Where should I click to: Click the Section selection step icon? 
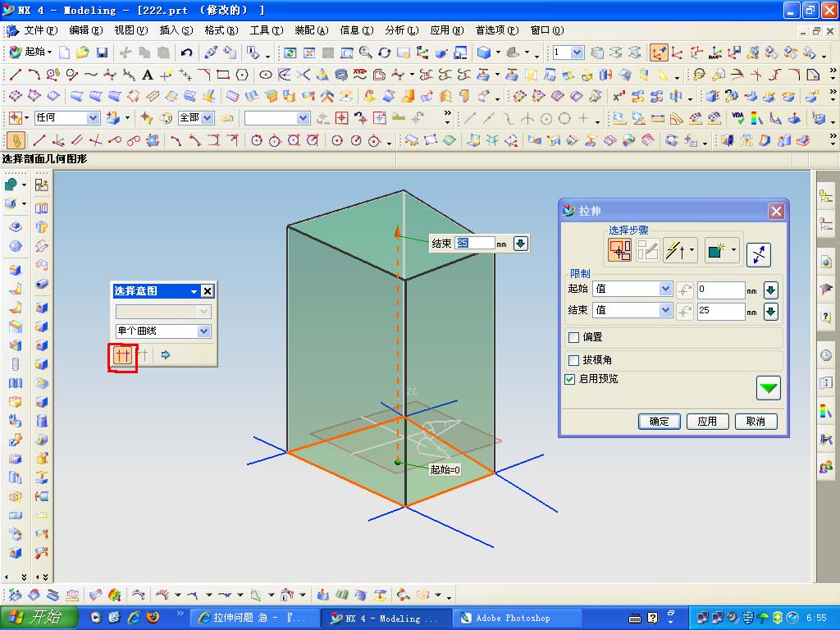tap(620, 250)
